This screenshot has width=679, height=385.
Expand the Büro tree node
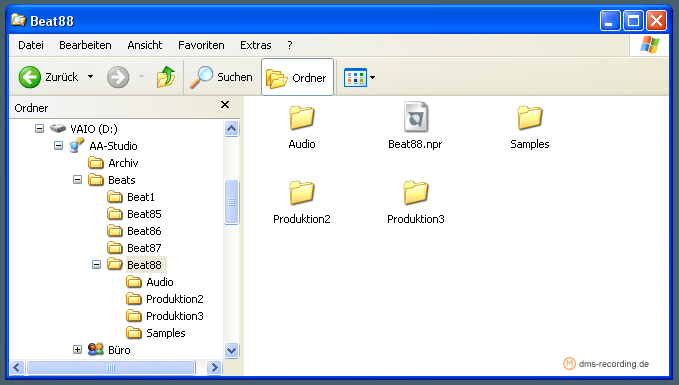click(x=78, y=349)
